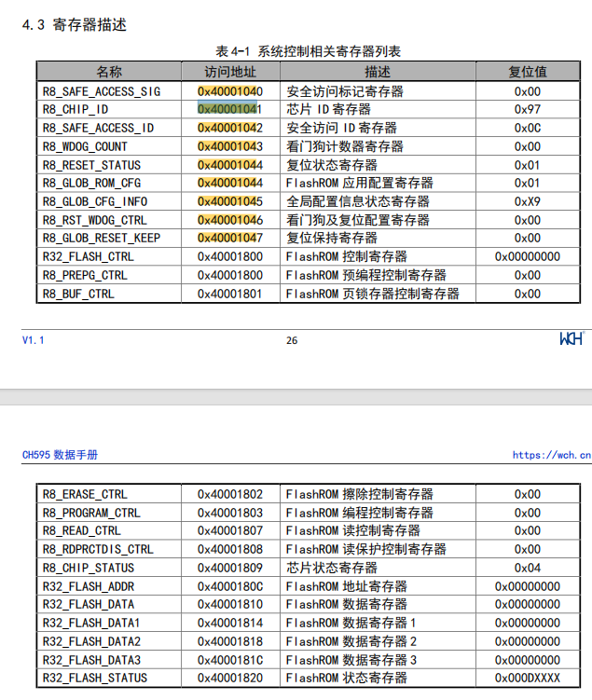The image size is (592, 700).
Task: Click description 'FlashROM 应用配置寄存器'
Action: click(x=360, y=183)
